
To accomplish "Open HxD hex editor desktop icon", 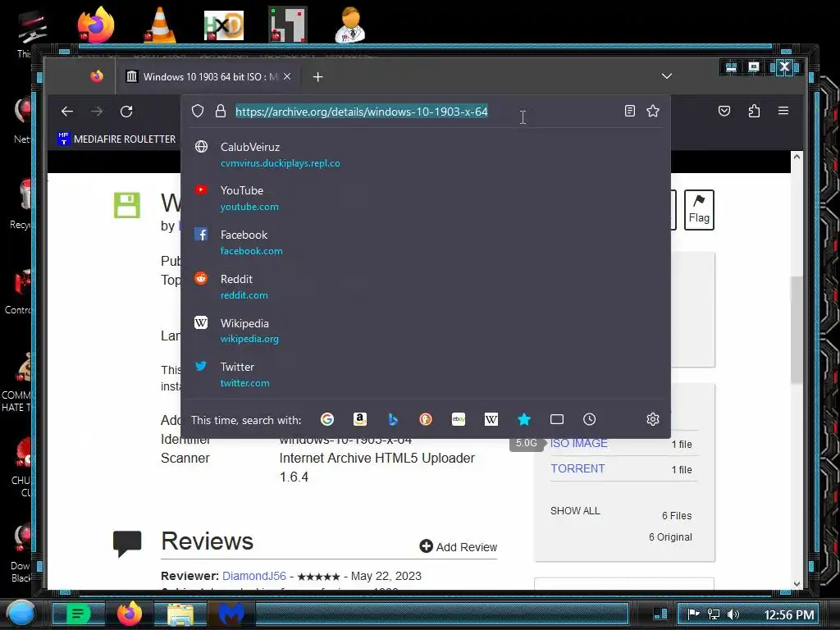I will (224, 25).
